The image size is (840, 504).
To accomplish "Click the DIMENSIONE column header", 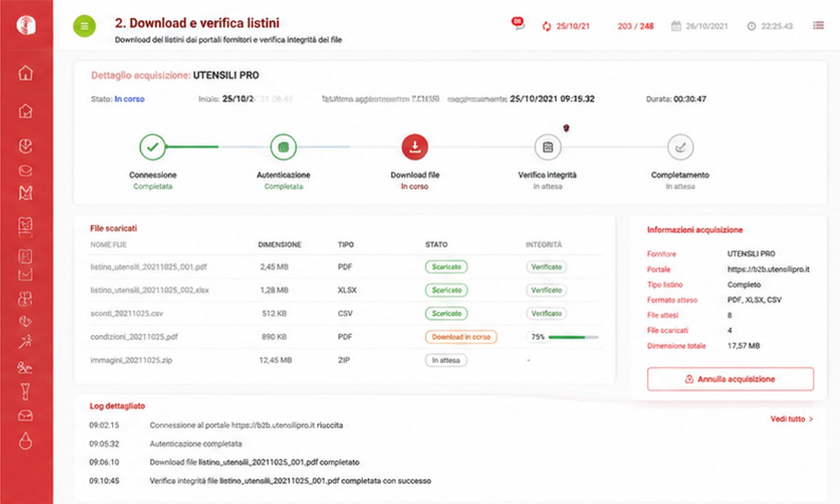I will [x=279, y=245].
